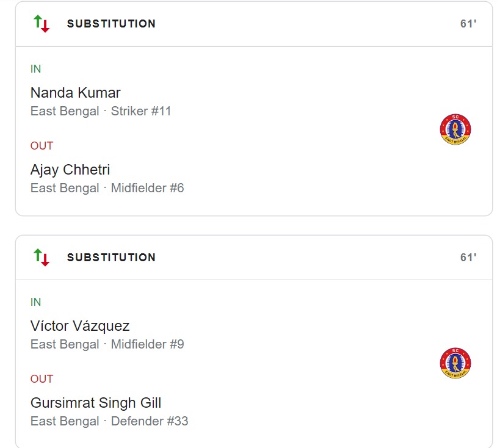Click the "Striker #11" position text

pos(141,111)
